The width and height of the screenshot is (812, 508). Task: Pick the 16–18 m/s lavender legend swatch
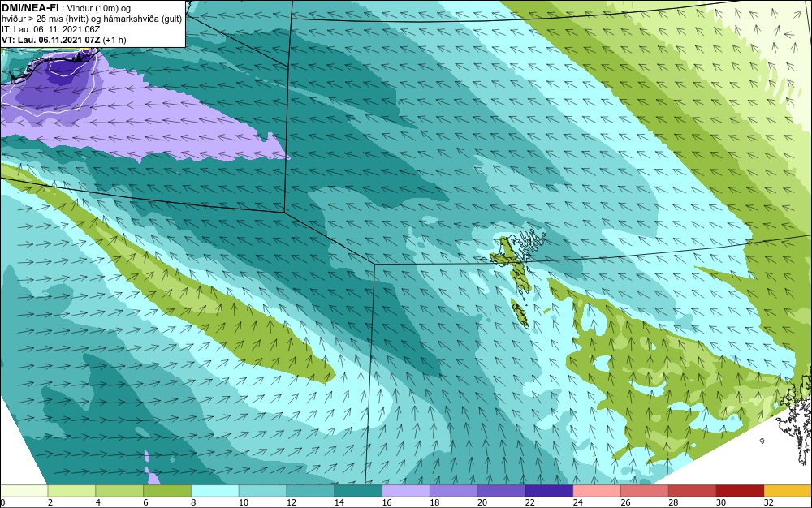406,491
